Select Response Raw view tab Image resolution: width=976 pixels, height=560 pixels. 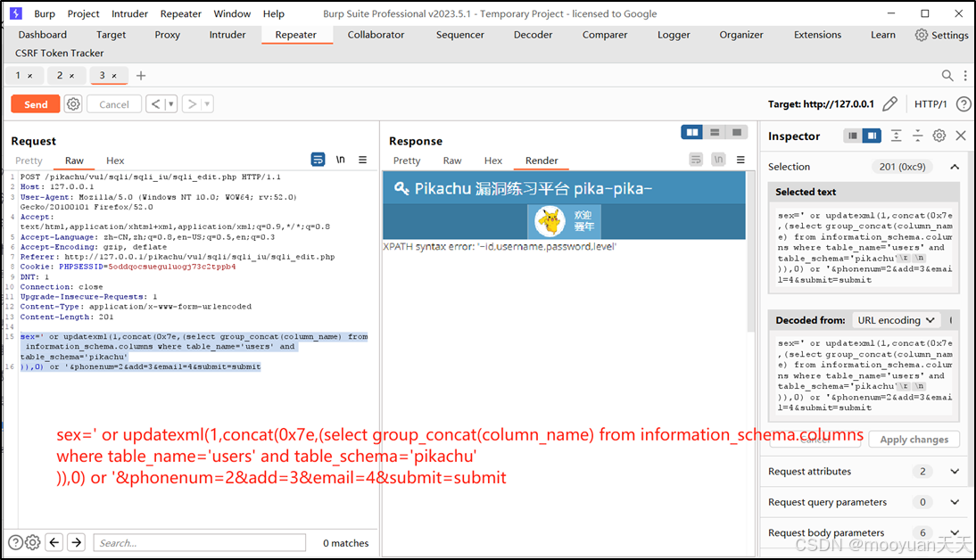[452, 161]
